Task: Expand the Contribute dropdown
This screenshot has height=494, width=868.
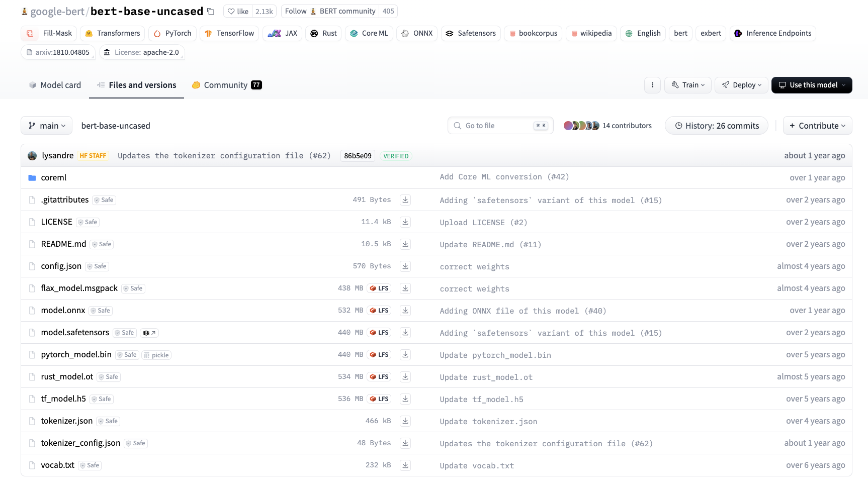Action: point(817,126)
